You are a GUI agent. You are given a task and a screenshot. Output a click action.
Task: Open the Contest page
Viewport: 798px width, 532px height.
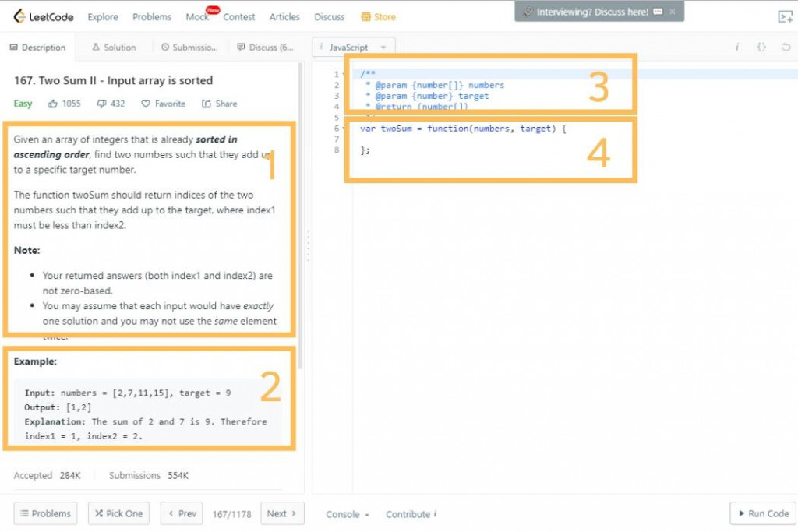(x=238, y=17)
